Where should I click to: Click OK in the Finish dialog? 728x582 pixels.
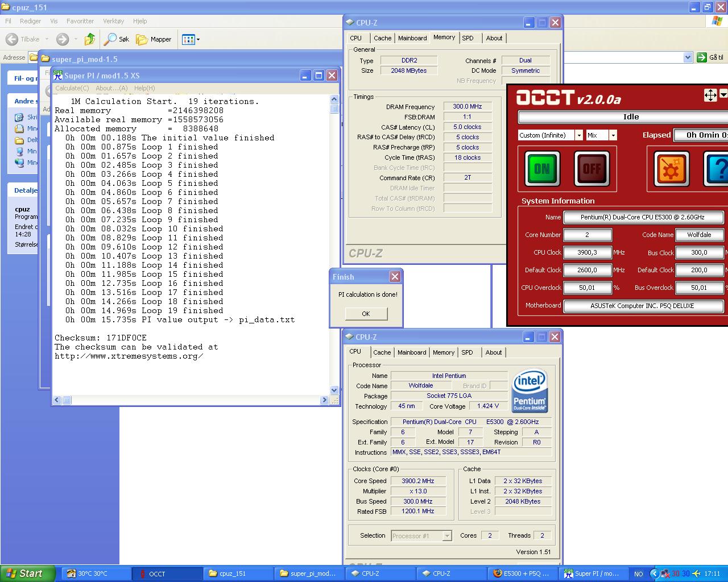click(x=366, y=314)
